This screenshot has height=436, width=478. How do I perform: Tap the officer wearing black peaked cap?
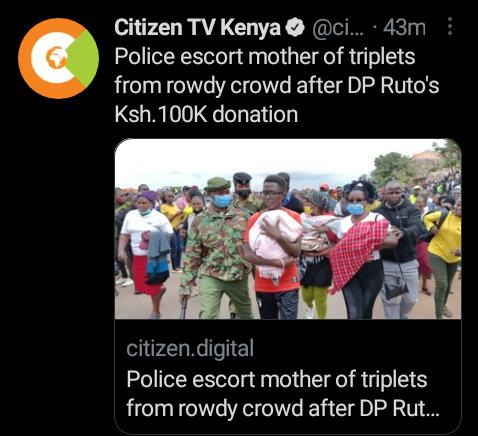click(242, 191)
